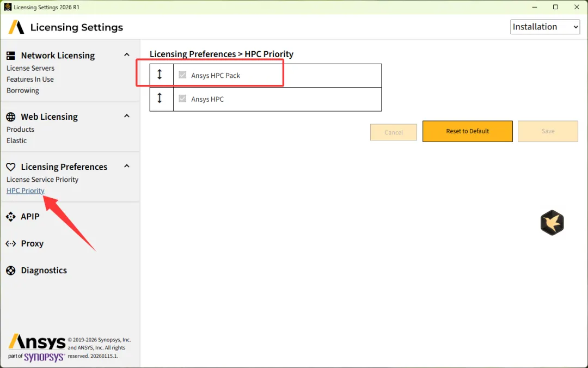Viewport: 588px width, 368px height.
Task: Open Products under Web Licensing
Action: coord(20,129)
